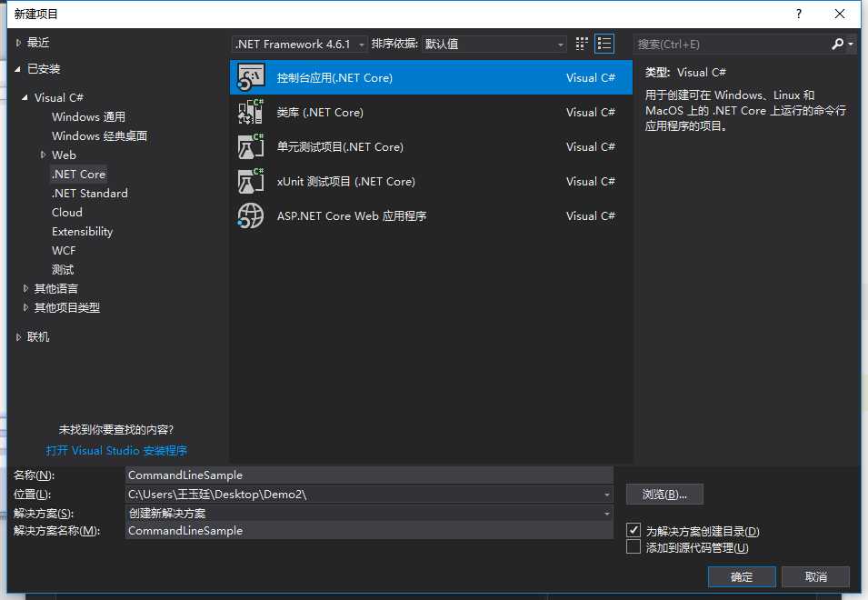Close the 新建项目 dialog
868x600 pixels.
[840, 14]
